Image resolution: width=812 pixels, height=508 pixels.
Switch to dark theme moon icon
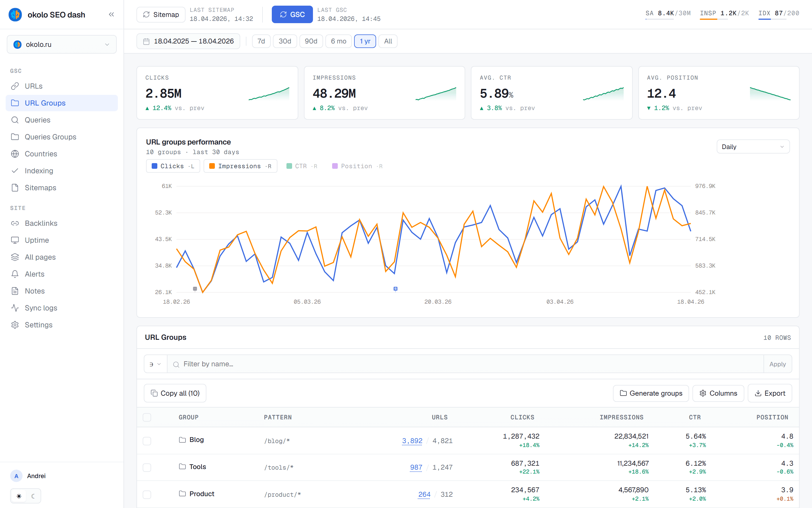click(33, 496)
